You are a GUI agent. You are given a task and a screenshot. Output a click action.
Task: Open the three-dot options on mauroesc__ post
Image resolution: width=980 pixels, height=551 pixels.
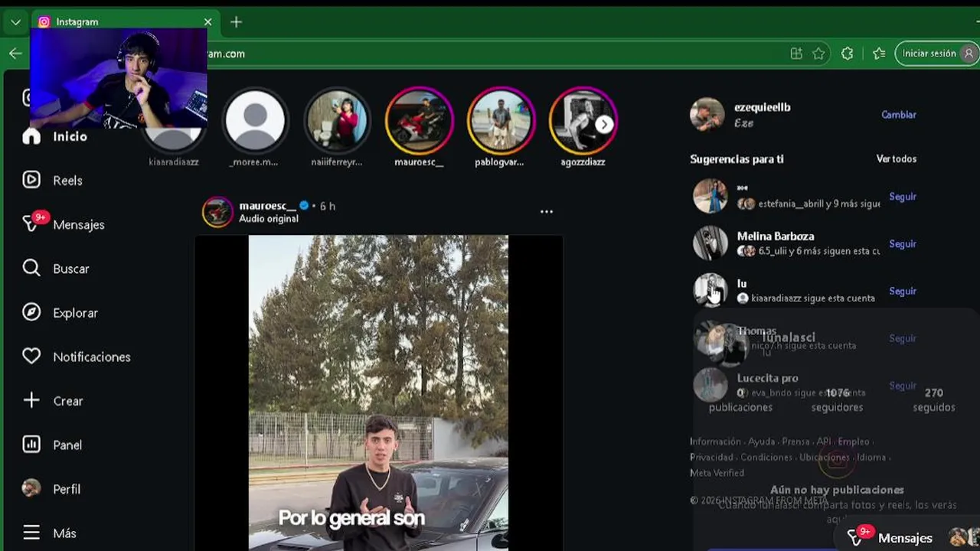(546, 211)
